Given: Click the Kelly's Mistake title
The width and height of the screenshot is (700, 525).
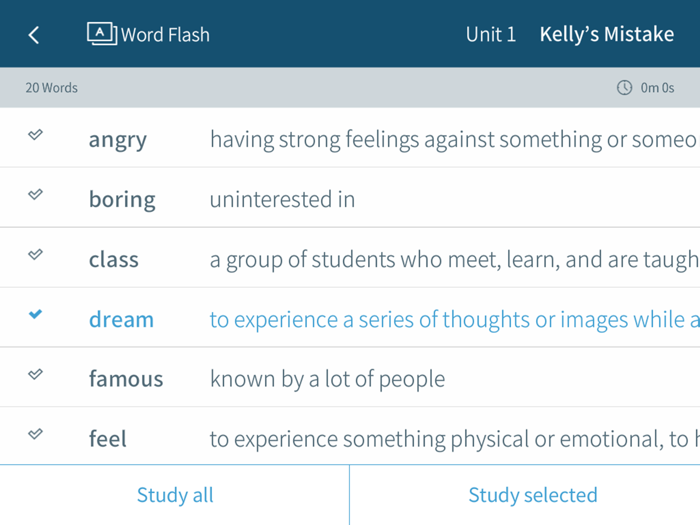Looking at the screenshot, I should click(606, 35).
